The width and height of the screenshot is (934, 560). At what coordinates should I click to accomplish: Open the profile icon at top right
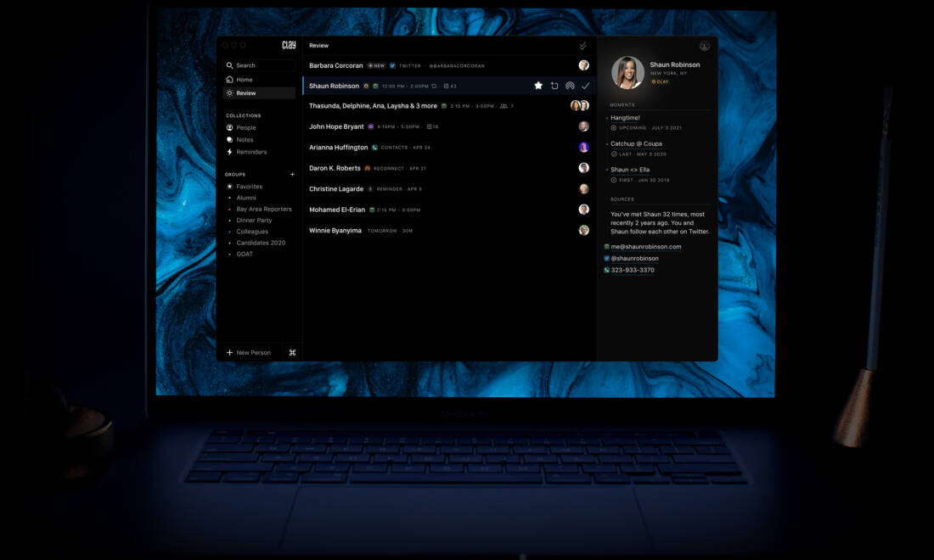pos(704,47)
